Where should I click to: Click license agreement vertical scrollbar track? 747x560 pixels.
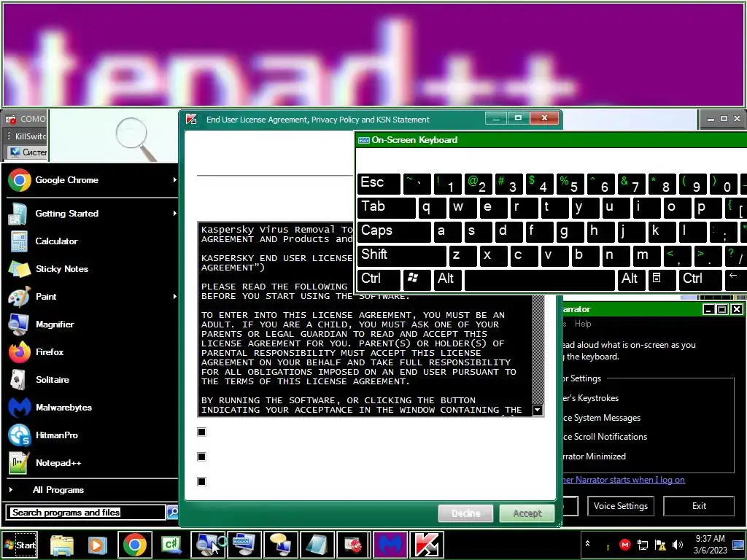pyautogui.click(x=538, y=350)
